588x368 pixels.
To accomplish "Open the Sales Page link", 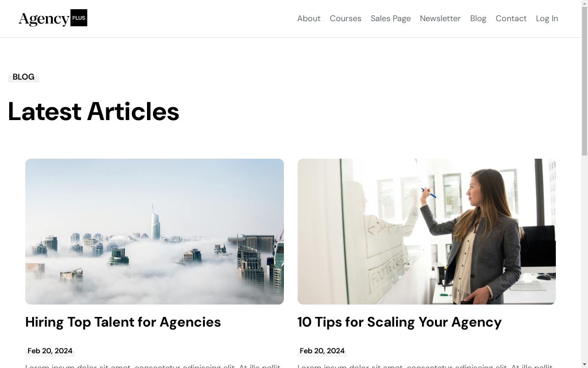I will [390, 18].
